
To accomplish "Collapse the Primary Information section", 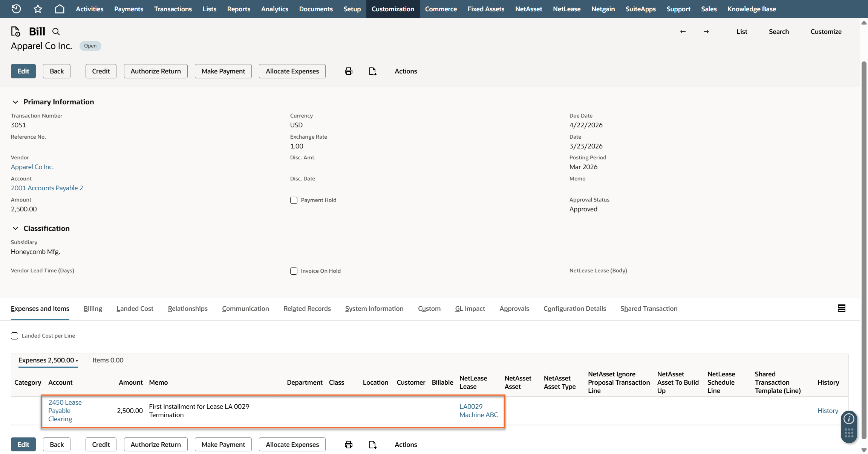I will [x=15, y=102].
